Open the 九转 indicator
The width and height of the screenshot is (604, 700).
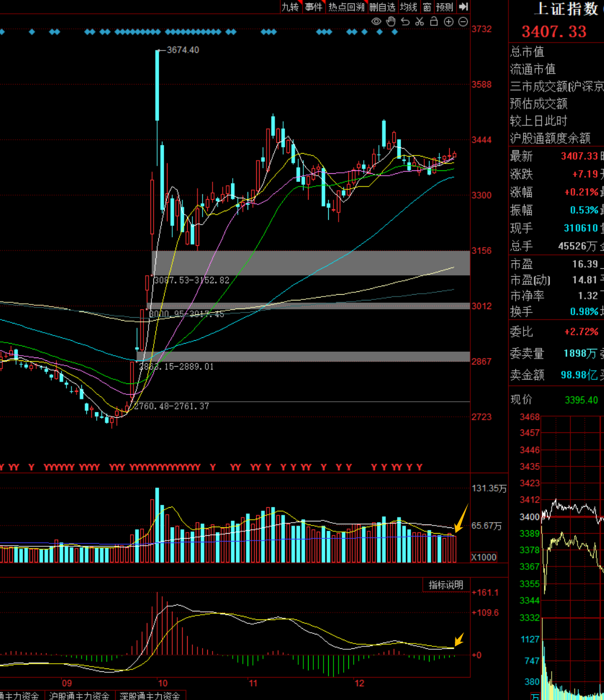pyautogui.click(x=290, y=7)
